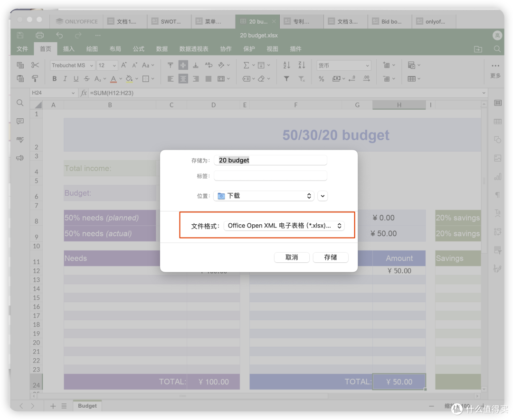Open the change case Aa dropdown
This screenshot has width=513, height=420.
click(148, 65)
